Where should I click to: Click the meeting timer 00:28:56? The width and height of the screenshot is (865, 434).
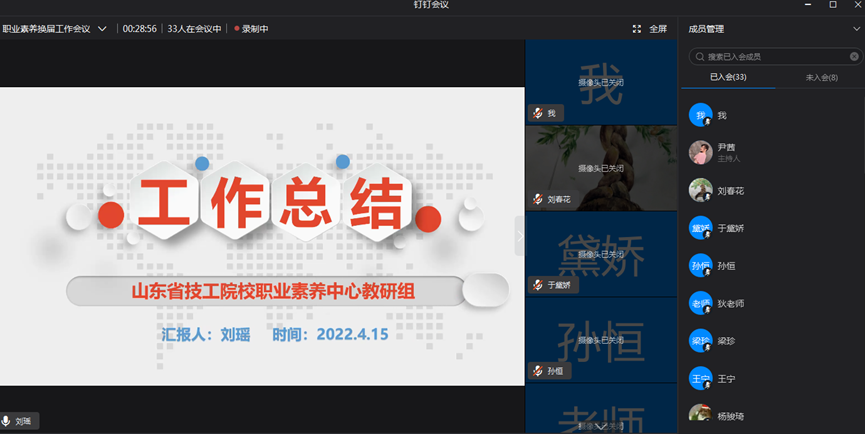click(x=140, y=29)
